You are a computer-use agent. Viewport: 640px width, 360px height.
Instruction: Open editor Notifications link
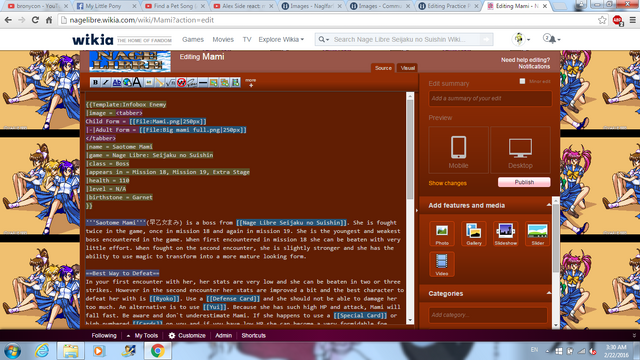point(534,67)
